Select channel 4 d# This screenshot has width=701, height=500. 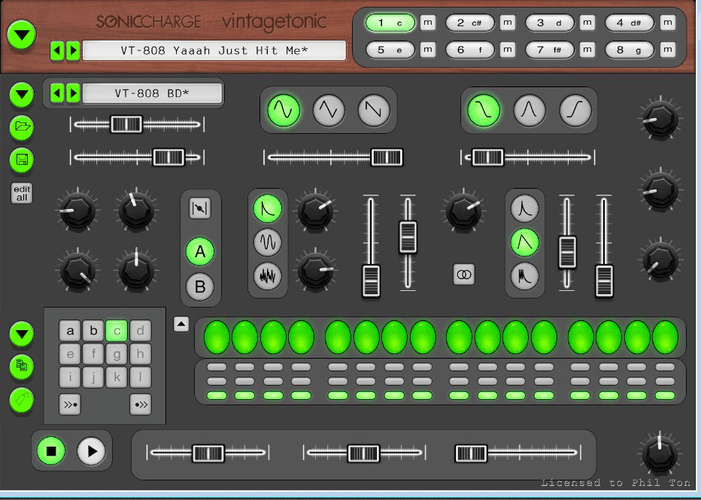[629, 22]
